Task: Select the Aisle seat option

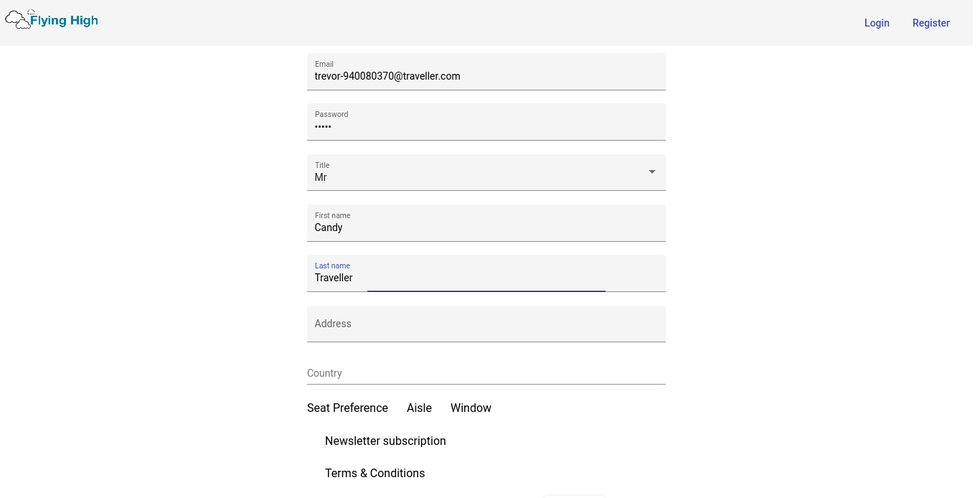Action: [x=419, y=408]
